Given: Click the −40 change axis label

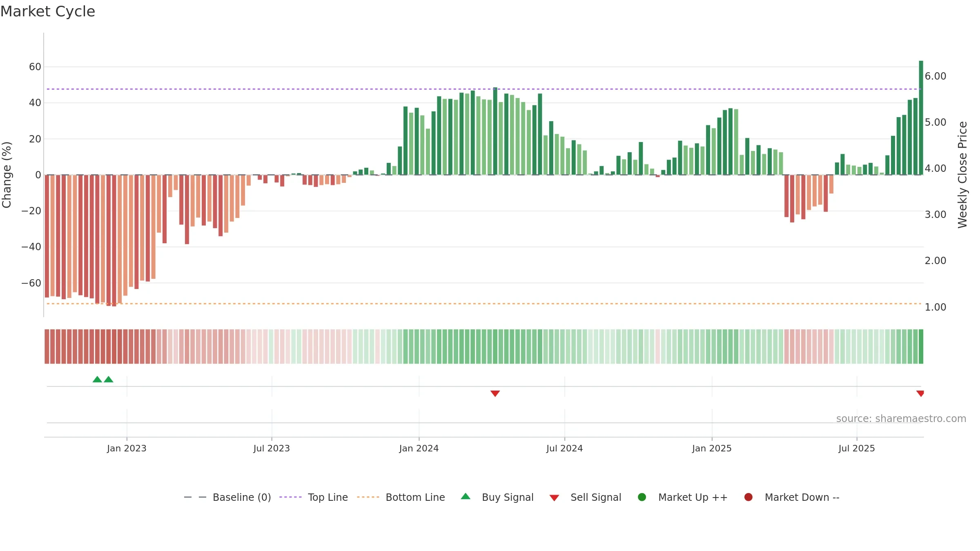Looking at the screenshot, I should pos(31,247).
